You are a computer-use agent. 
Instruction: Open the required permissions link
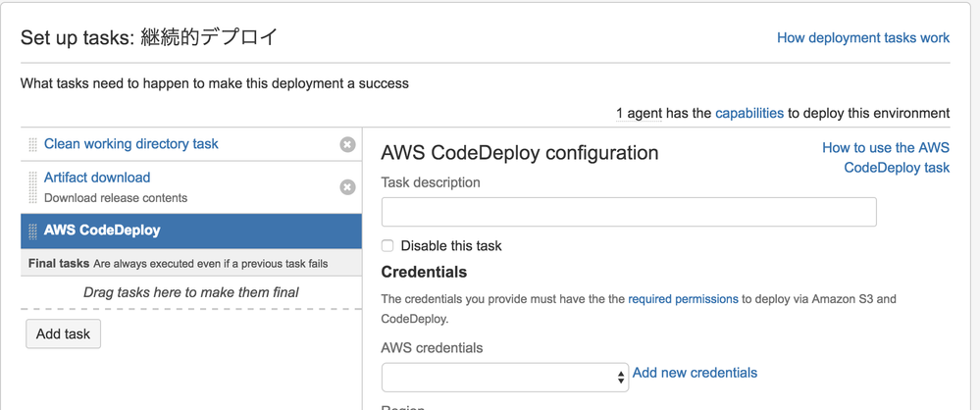683,299
